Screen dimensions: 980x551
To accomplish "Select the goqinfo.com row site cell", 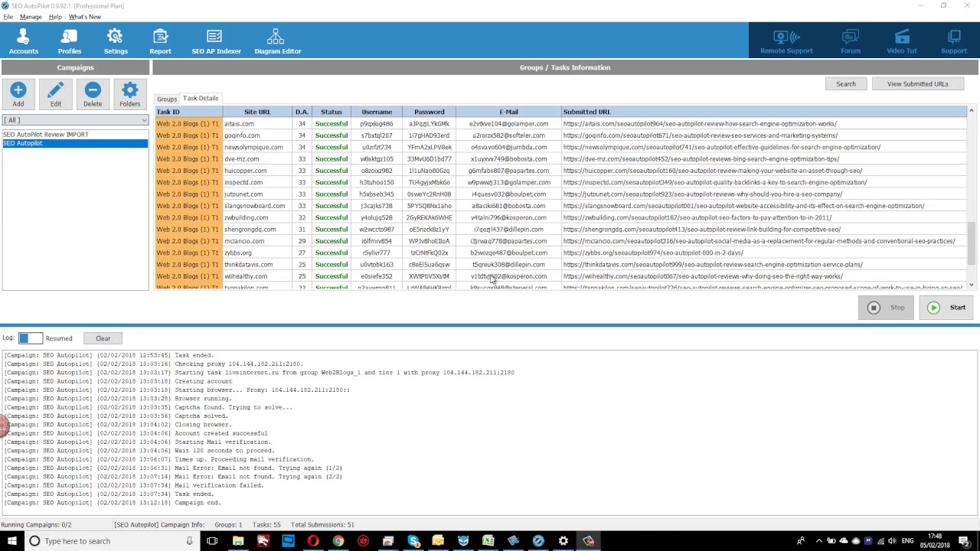I will click(x=257, y=135).
